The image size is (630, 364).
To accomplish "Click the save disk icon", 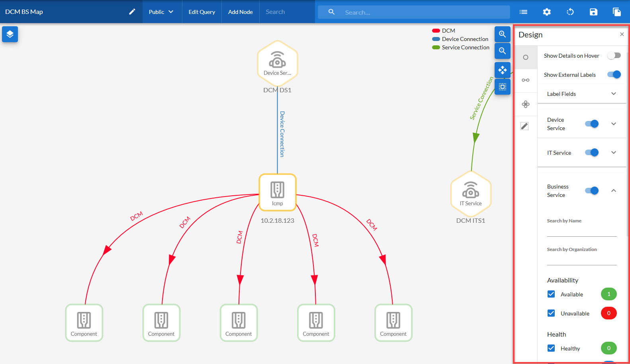I will [593, 12].
